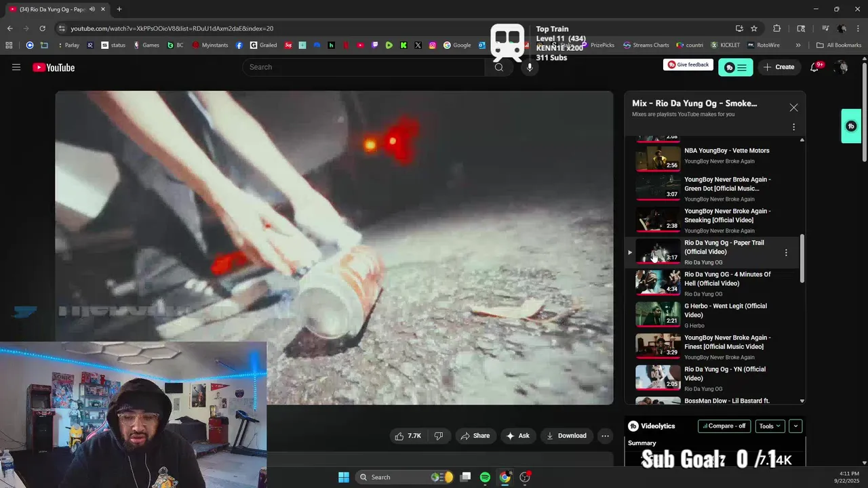Close the Mix playlist panel
This screenshot has width=868, height=488.
(793, 108)
